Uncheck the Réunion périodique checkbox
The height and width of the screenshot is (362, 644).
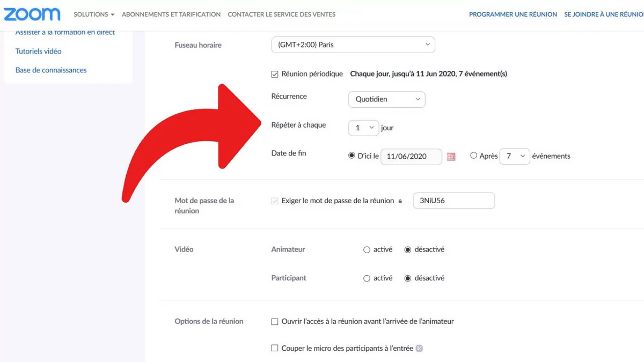pos(275,74)
